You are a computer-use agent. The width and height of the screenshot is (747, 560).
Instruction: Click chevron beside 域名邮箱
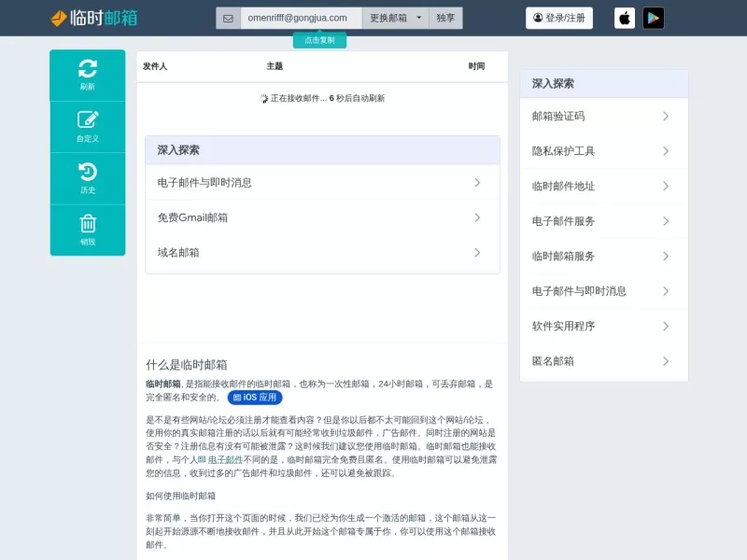477,252
